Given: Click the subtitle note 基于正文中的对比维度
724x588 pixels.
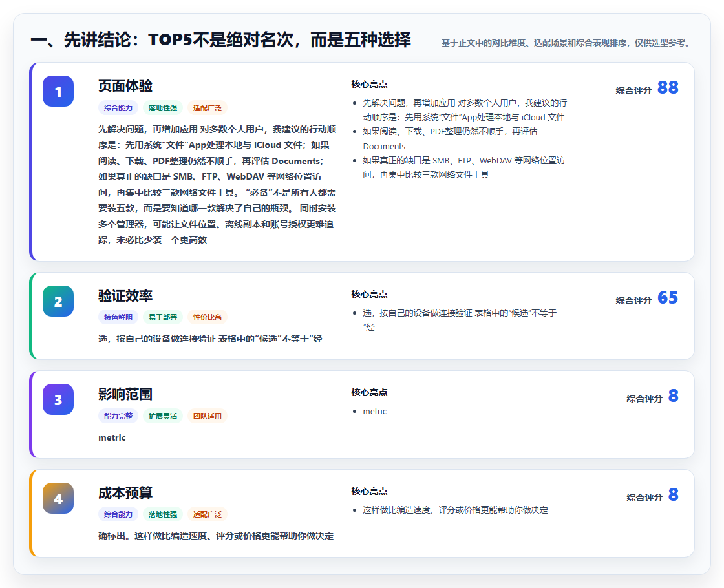Looking at the screenshot, I should coord(568,43).
